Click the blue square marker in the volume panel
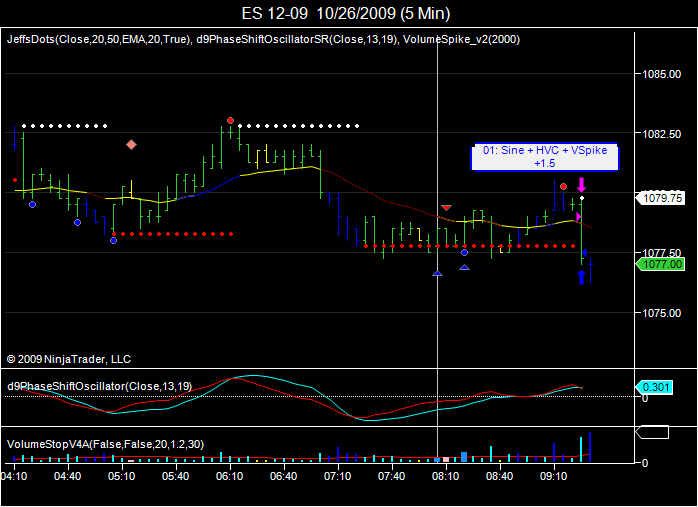 (x=464, y=457)
